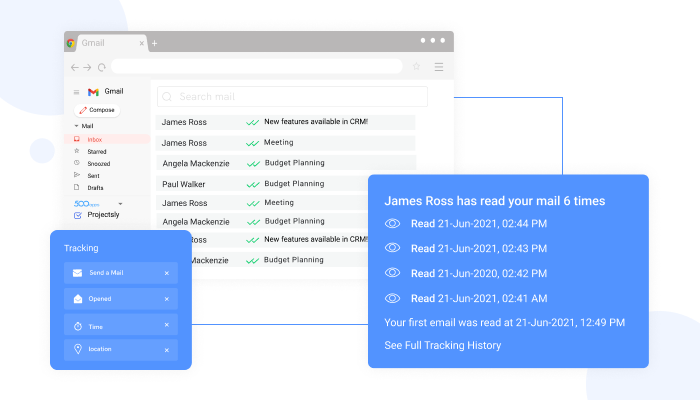
Task: Click the Search mail field
Action: (292, 96)
